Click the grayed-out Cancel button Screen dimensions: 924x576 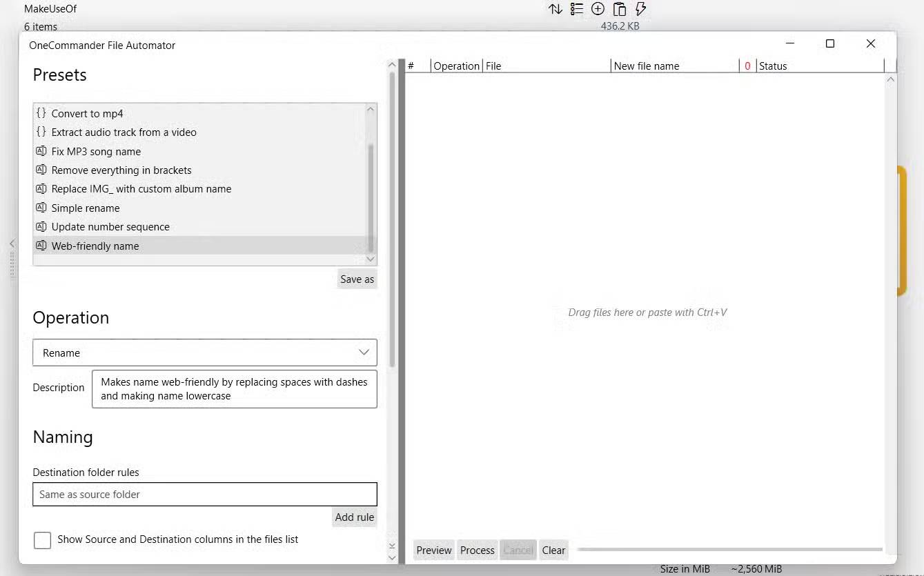[518, 550]
